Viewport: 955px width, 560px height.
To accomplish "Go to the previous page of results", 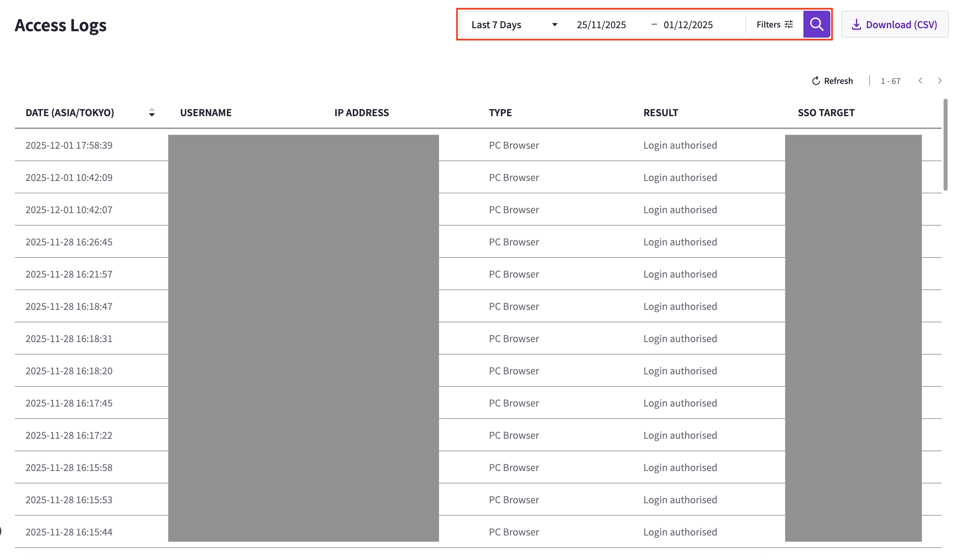I will tap(920, 81).
